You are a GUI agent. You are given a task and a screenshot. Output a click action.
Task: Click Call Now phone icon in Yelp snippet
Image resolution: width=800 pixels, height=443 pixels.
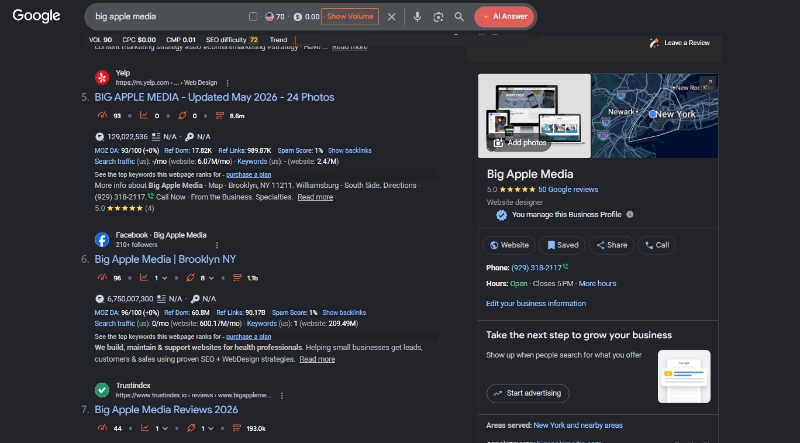click(x=151, y=196)
